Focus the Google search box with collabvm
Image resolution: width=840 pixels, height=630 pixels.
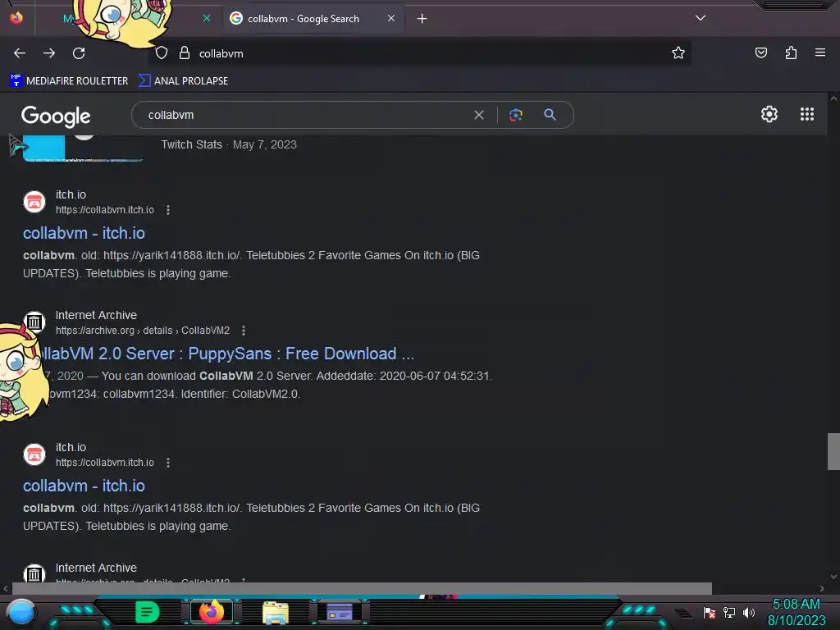click(305, 115)
